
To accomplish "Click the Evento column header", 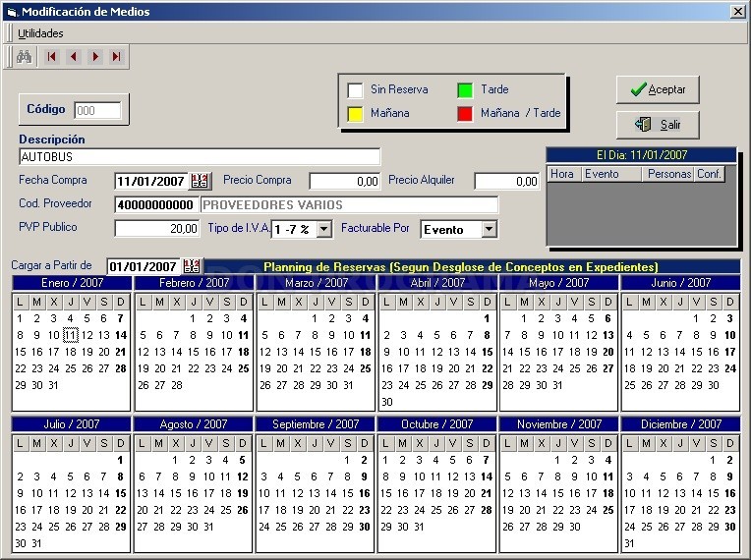I will tap(611, 174).
